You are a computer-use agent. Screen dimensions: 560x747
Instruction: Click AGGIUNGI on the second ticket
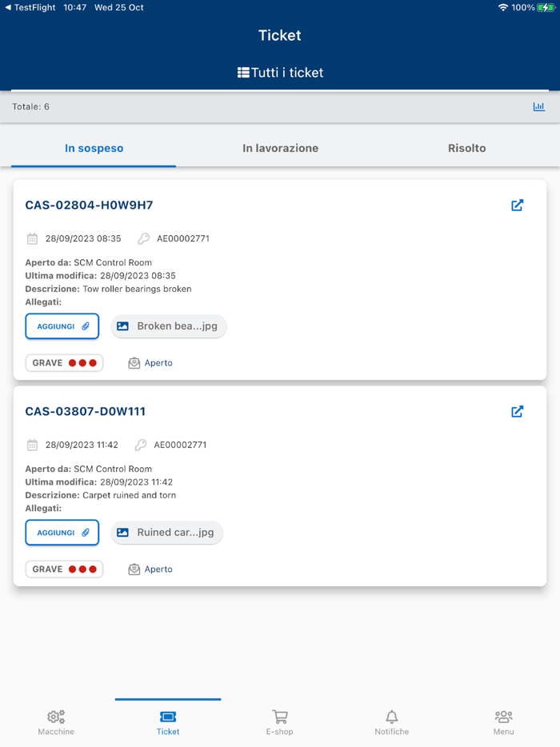click(62, 532)
